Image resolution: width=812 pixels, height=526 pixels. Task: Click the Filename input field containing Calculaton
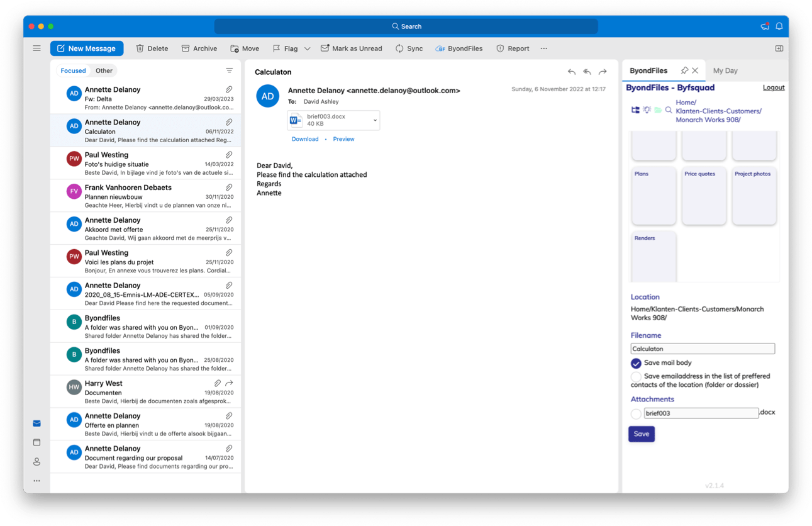703,349
